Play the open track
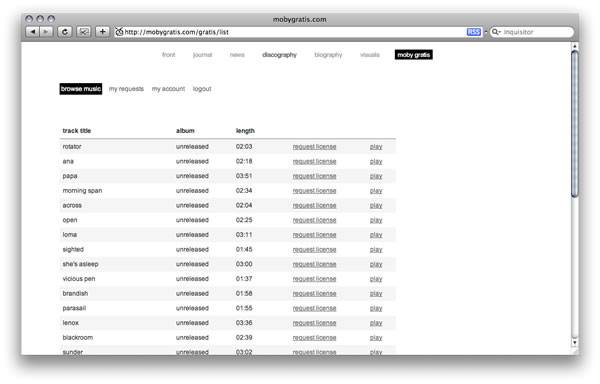 (376, 220)
